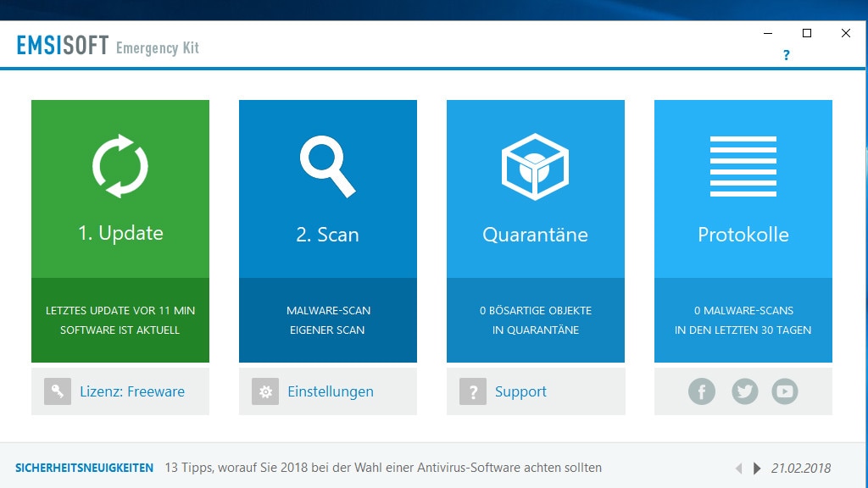Close the Emsisoft window
Screen dimensions: 868x488
point(845,33)
